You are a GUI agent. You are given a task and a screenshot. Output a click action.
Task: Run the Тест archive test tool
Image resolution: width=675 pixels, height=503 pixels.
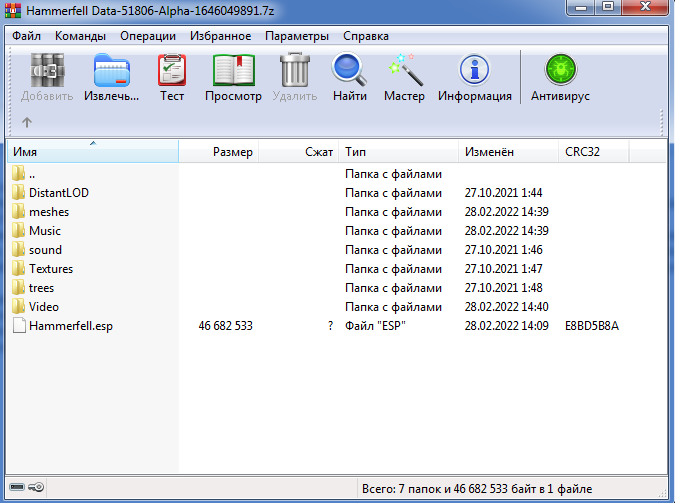tap(172, 78)
